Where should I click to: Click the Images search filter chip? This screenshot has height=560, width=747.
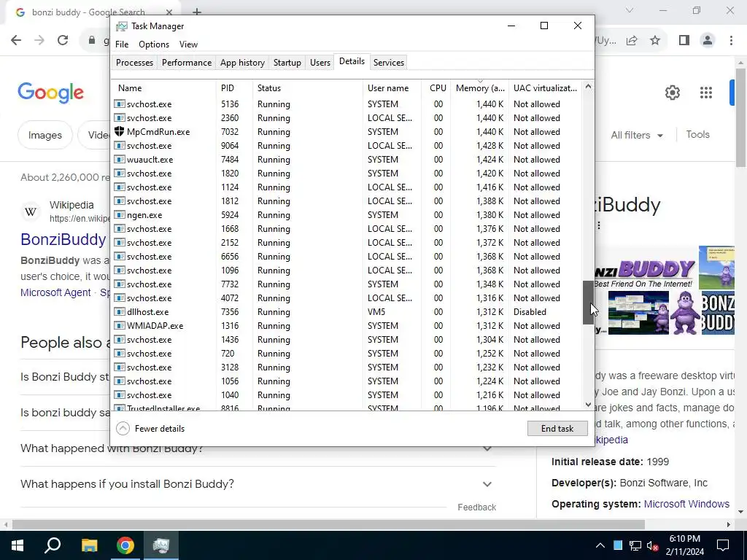tap(45, 135)
